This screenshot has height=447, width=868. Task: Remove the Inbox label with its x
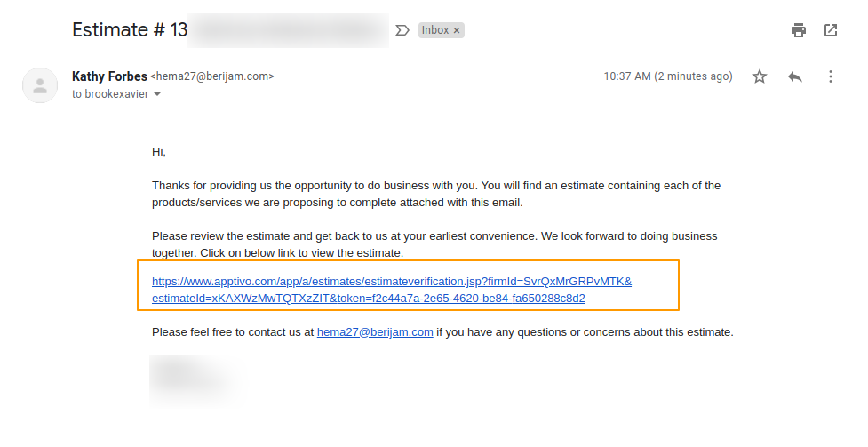pyautogui.click(x=458, y=30)
